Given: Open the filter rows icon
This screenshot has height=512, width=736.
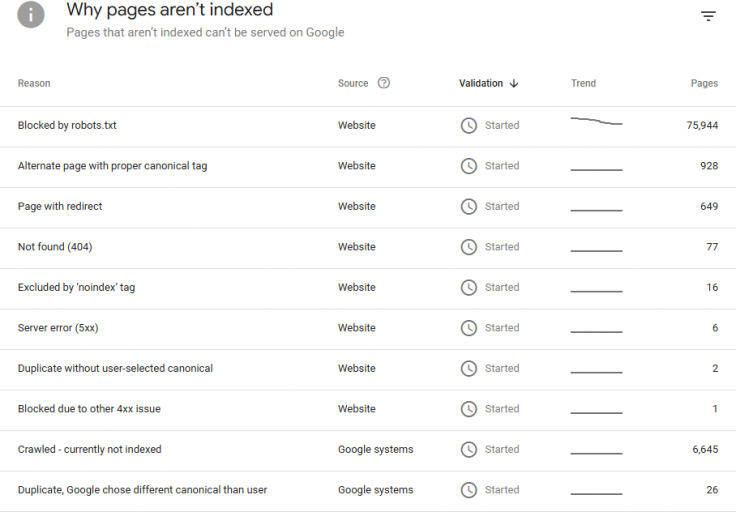Looking at the screenshot, I should [x=708, y=16].
